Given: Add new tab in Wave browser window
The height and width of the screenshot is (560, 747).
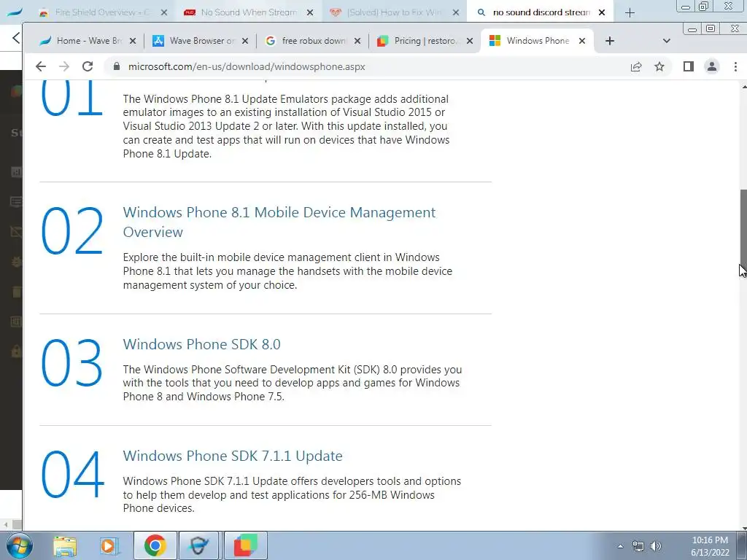Looking at the screenshot, I should tap(630, 13).
